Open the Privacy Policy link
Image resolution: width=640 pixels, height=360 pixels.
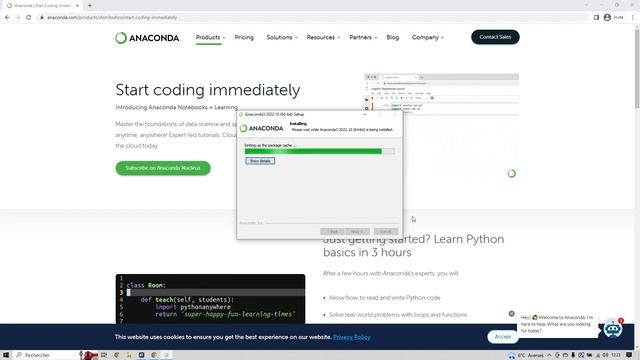click(x=352, y=337)
